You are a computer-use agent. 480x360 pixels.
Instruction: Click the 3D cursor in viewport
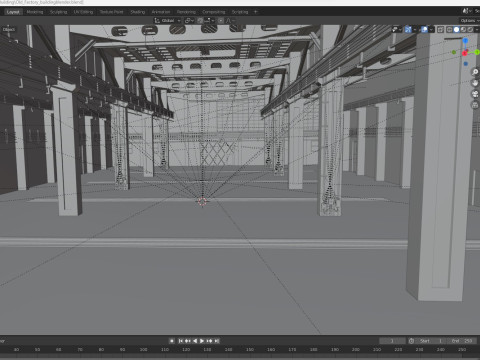202,201
